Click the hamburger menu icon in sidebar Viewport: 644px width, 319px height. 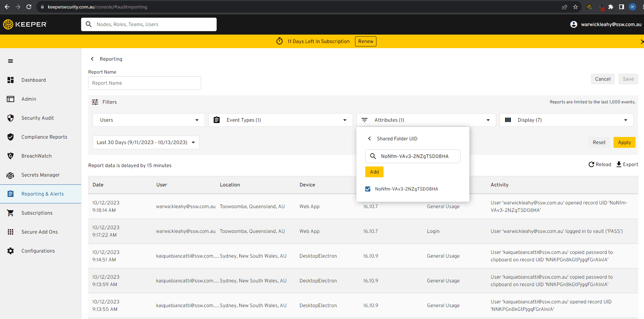(x=11, y=61)
